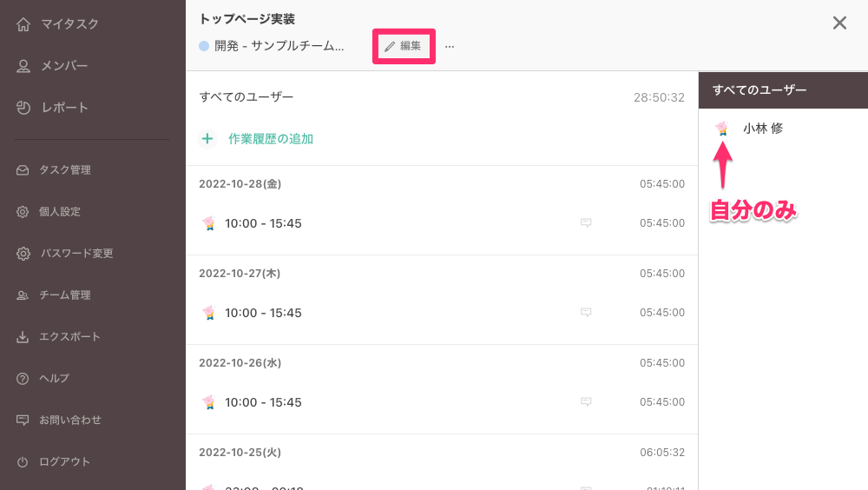Open the 10:00 - 15:45 entry on 2022-10-26
Screen dimensions: 868x490
tap(263, 402)
